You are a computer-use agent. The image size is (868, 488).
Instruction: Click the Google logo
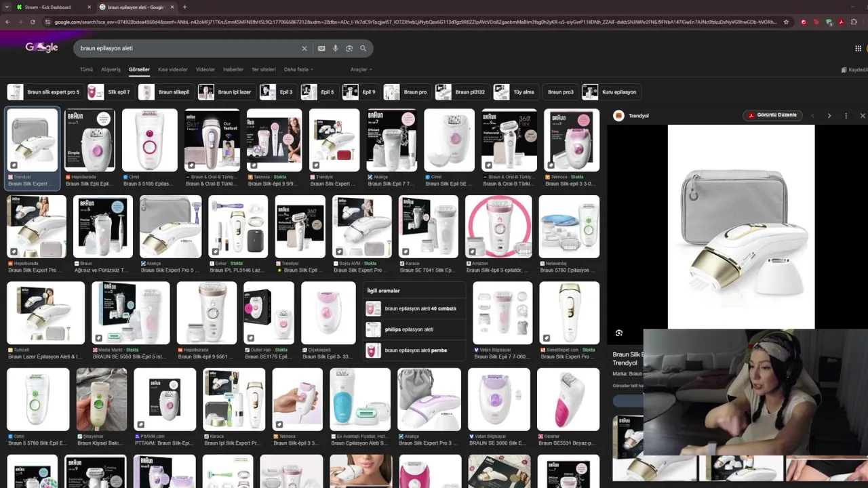pyautogui.click(x=41, y=47)
